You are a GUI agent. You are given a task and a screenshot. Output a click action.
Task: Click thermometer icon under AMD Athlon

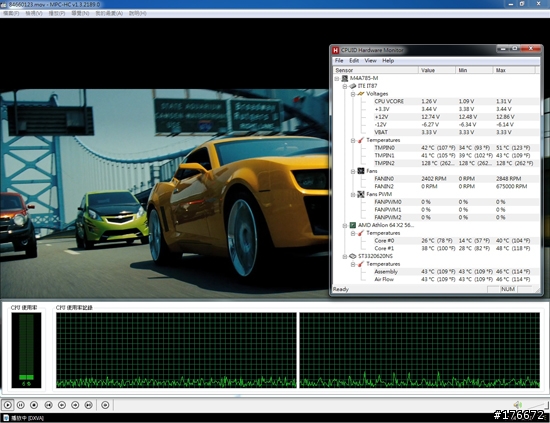click(361, 233)
